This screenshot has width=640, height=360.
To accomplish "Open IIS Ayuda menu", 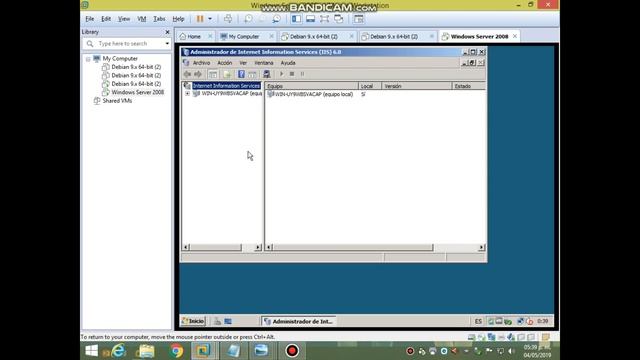I will pos(288,63).
